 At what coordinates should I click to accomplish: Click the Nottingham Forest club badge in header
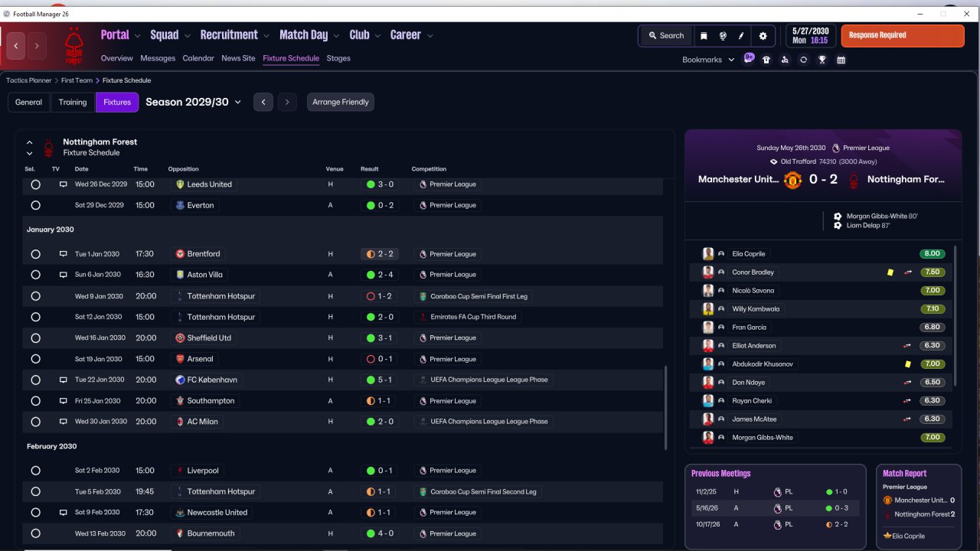[74, 46]
